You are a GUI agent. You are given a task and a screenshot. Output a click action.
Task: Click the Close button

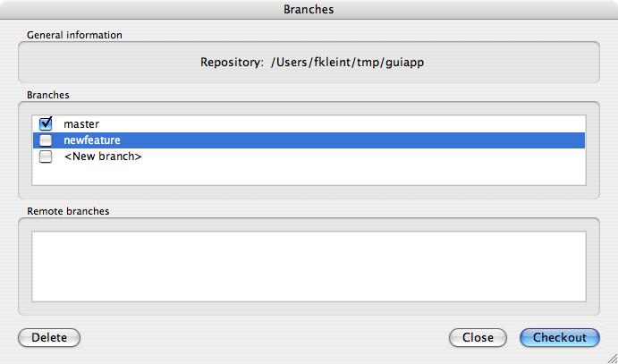click(478, 337)
